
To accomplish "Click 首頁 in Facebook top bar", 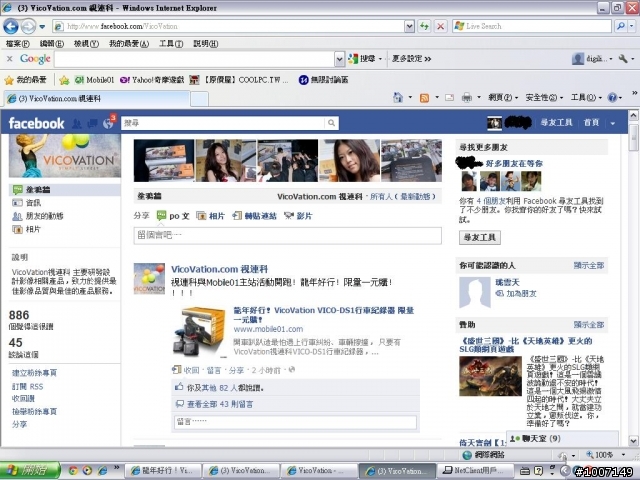I will point(591,122).
